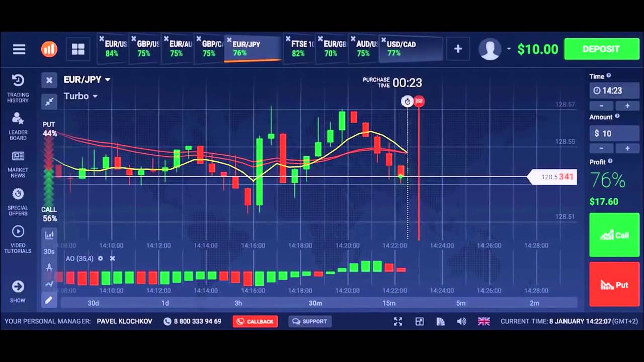The image size is (644, 362).
Task: Switch to the AUD/US 75% tab
Action: pos(364,49)
